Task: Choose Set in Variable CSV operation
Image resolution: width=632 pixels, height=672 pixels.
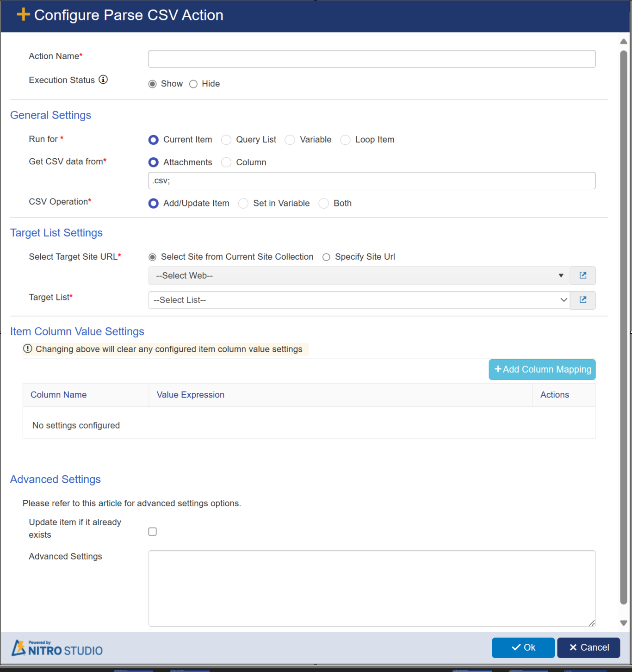Action: pyautogui.click(x=243, y=204)
